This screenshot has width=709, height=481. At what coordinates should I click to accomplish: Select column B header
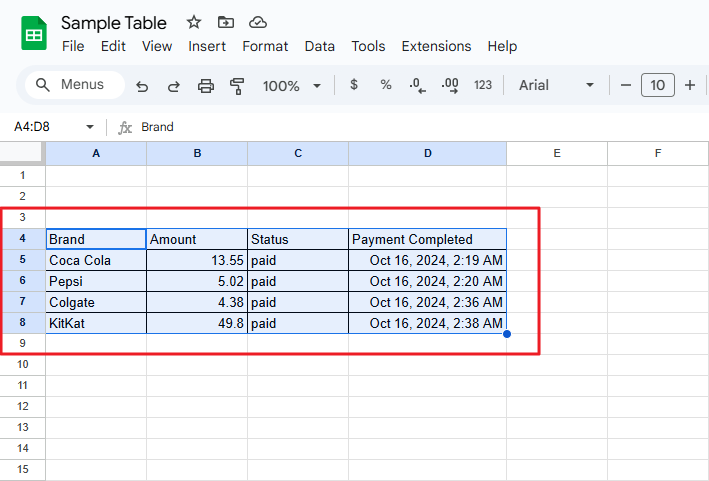coord(197,153)
